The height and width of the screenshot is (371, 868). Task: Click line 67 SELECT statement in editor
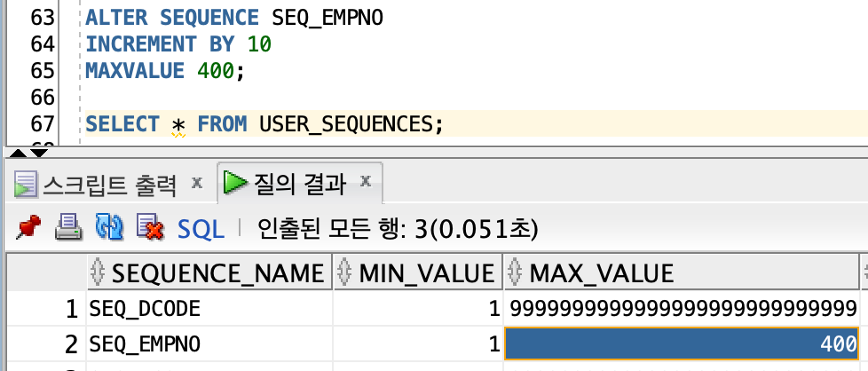(x=264, y=123)
